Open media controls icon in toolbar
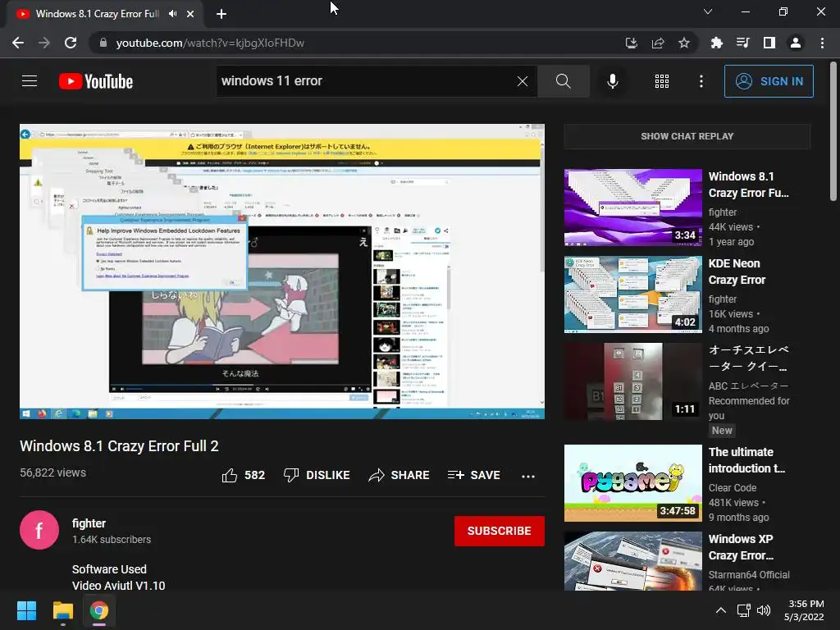This screenshot has height=630, width=840. [x=742, y=43]
